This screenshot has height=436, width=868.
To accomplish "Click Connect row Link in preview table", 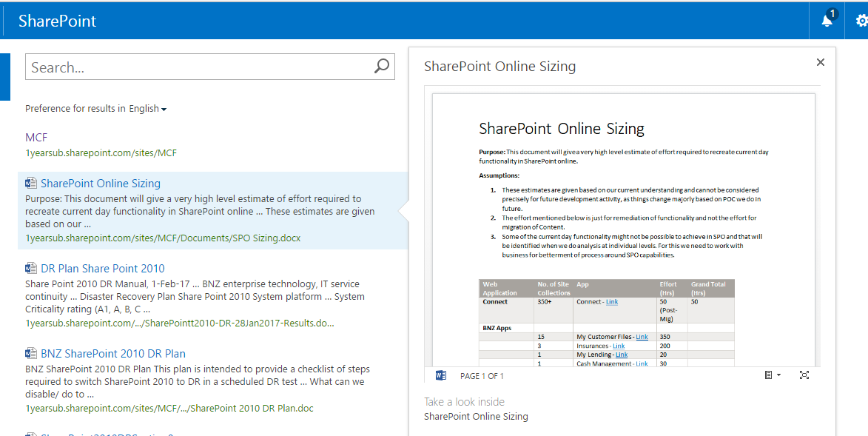I will (612, 302).
